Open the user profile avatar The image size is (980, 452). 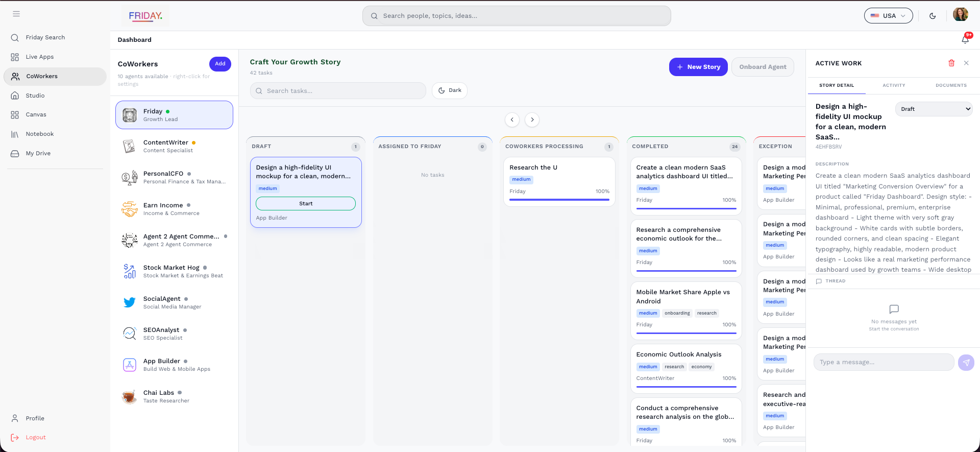tap(960, 15)
